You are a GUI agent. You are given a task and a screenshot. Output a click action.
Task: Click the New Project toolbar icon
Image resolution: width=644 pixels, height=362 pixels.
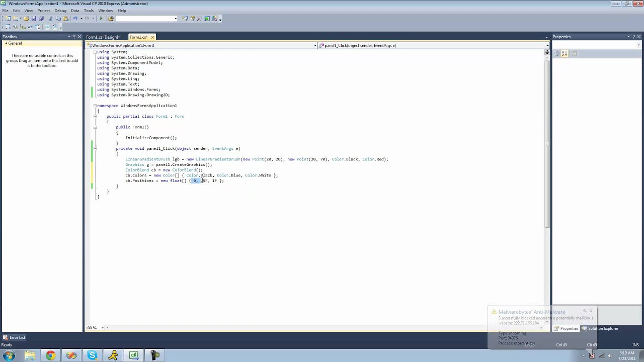[8, 19]
